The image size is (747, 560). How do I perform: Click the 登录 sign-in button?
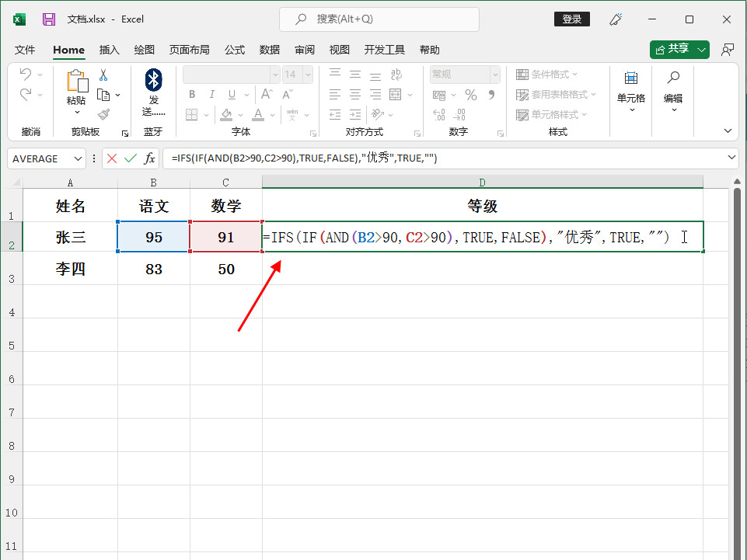click(x=571, y=19)
